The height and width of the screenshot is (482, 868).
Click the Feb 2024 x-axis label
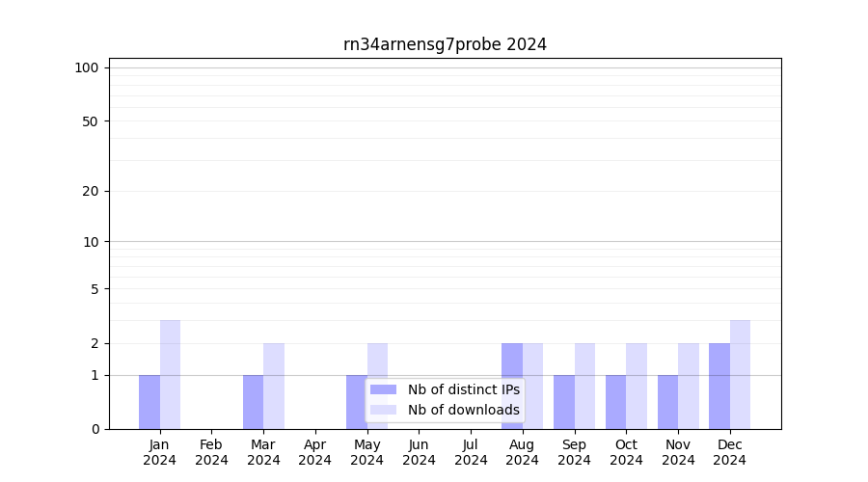click(x=211, y=452)
